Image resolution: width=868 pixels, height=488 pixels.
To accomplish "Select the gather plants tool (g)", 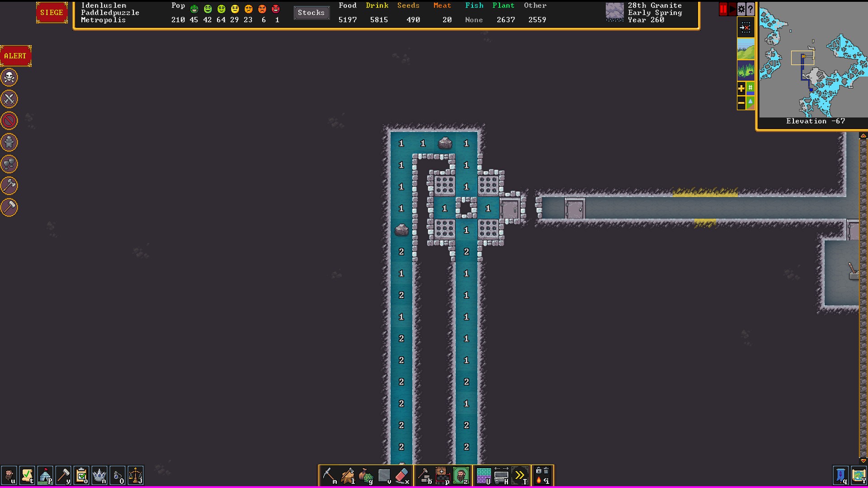I will pyautogui.click(x=366, y=476).
